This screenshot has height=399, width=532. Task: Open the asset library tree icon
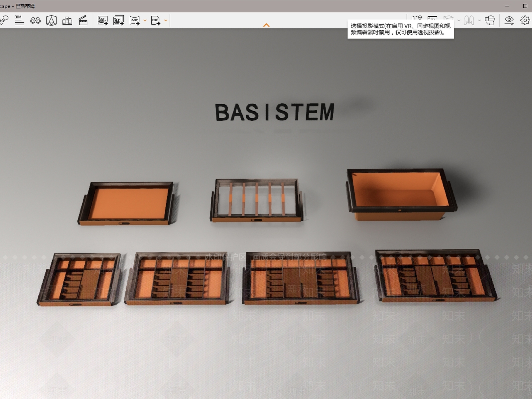[51, 20]
